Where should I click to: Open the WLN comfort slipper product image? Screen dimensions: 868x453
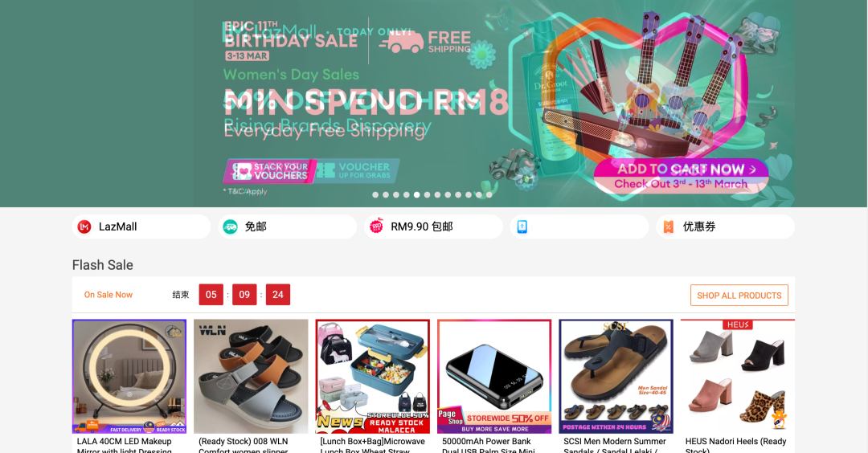[x=251, y=376]
